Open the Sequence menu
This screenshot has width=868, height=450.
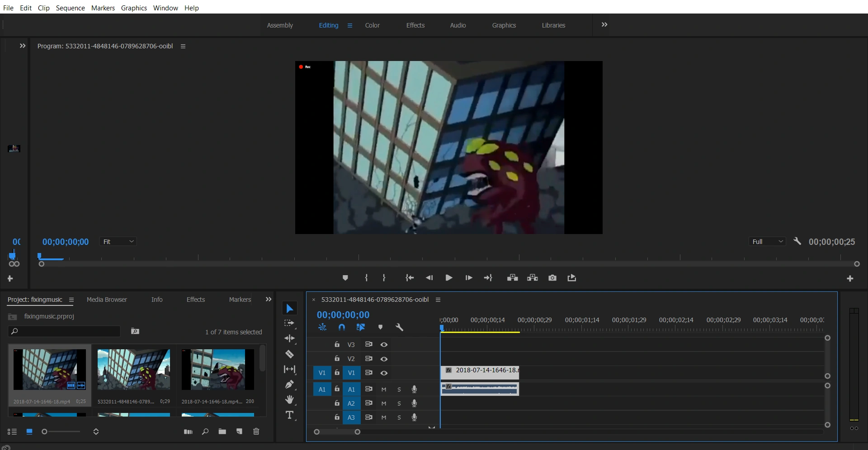coord(70,8)
